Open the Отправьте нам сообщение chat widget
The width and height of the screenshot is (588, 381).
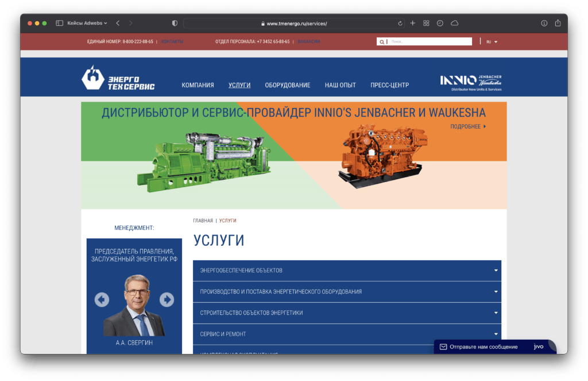pyautogui.click(x=494, y=347)
